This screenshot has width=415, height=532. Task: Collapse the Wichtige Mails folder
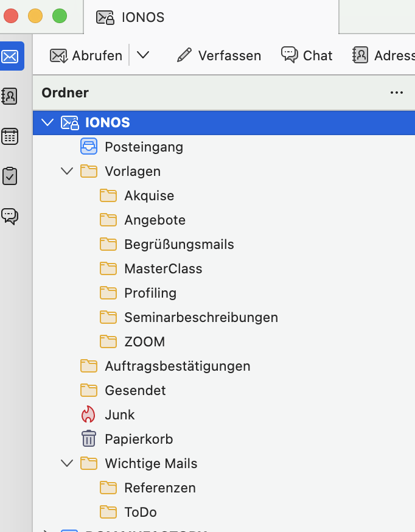coord(67,463)
